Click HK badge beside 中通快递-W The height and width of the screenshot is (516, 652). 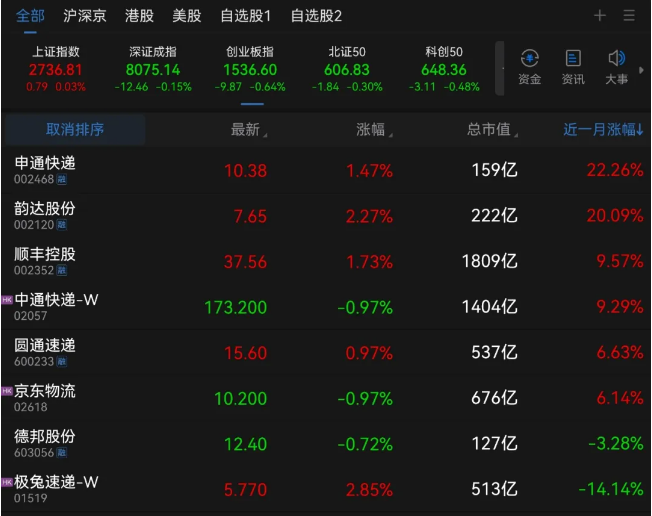(7, 300)
